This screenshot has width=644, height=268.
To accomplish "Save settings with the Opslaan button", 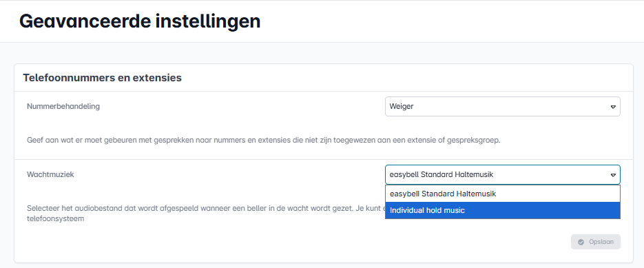I will [596, 242].
